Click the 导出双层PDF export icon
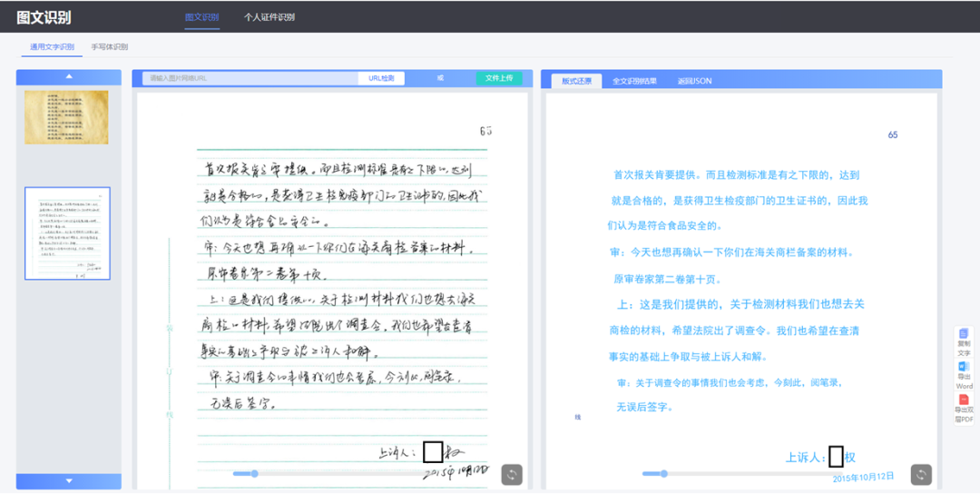980x494 pixels. pos(964,399)
